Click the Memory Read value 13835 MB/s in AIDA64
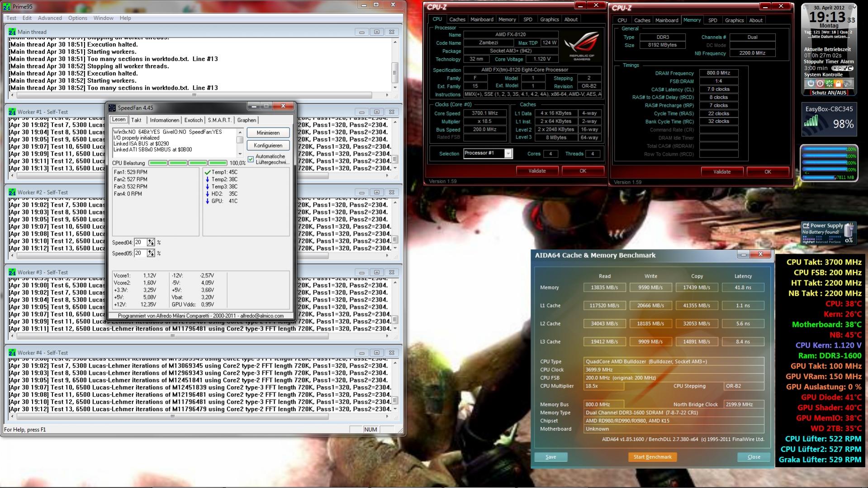Screen dimensions: 868x488 coord(604,288)
